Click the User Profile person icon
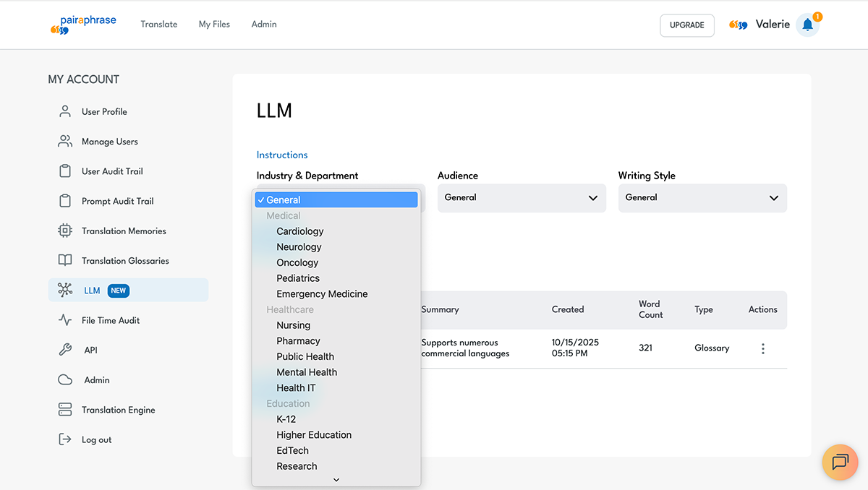 point(65,111)
